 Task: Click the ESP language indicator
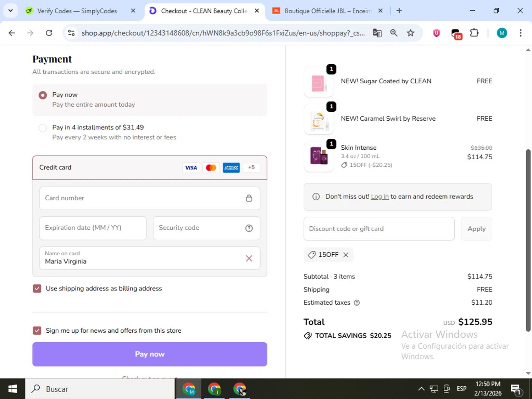[461, 389]
